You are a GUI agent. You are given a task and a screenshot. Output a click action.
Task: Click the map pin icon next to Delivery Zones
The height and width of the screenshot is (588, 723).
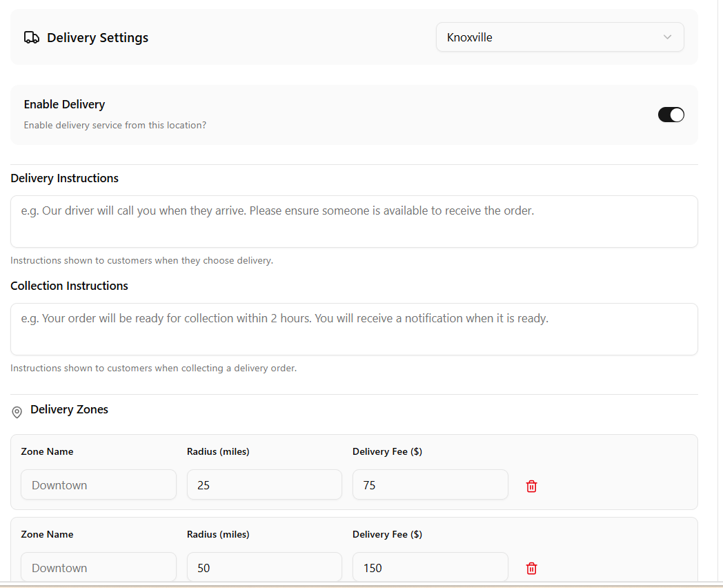[x=17, y=412]
